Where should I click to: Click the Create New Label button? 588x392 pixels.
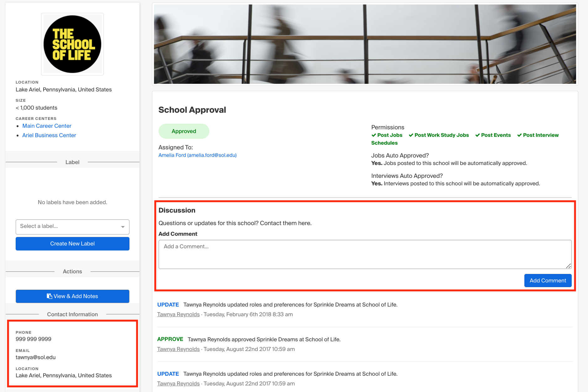pos(72,244)
